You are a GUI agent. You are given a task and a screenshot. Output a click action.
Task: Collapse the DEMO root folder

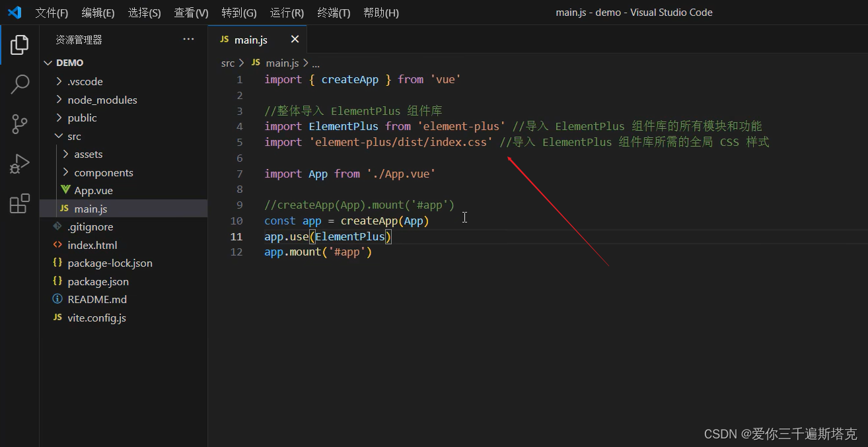point(48,63)
